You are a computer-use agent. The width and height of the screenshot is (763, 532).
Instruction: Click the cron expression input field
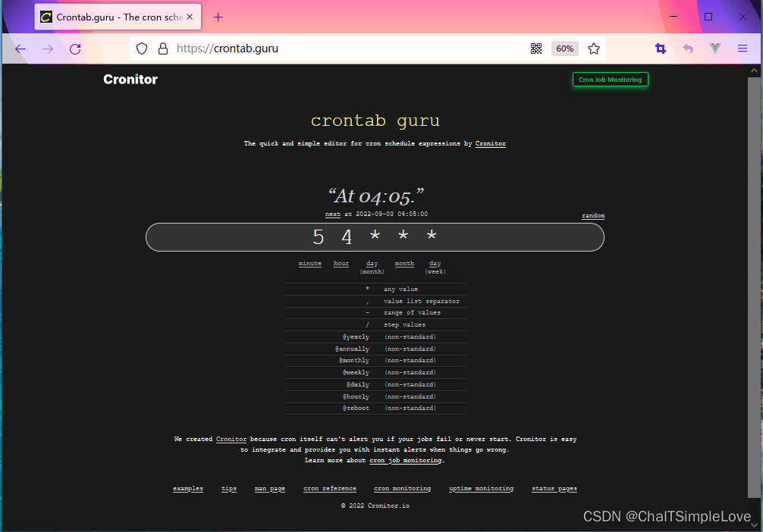click(x=375, y=237)
